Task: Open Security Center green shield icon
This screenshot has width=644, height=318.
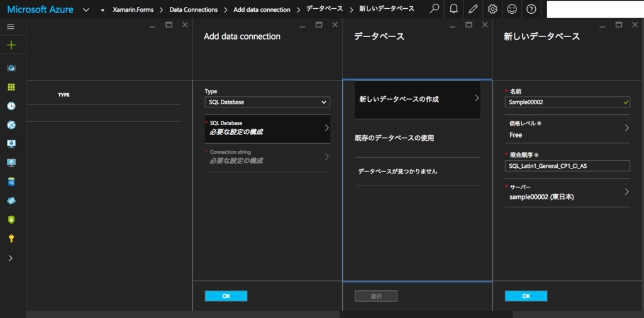Action: 11,220
